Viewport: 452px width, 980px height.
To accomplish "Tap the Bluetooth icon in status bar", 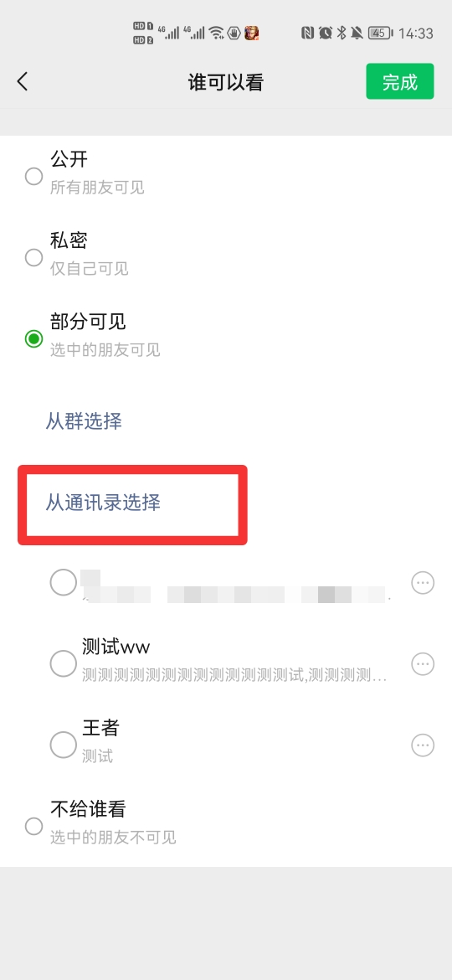I will (342, 33).
